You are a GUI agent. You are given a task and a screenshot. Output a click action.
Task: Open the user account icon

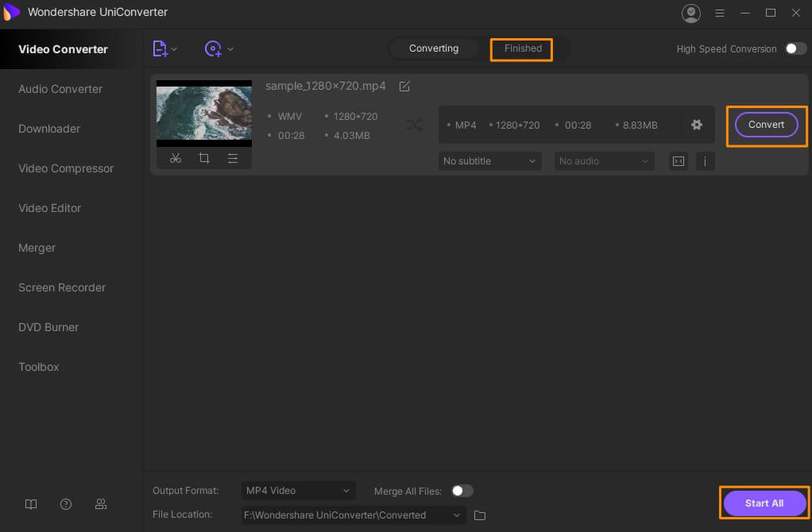point(690,13)
